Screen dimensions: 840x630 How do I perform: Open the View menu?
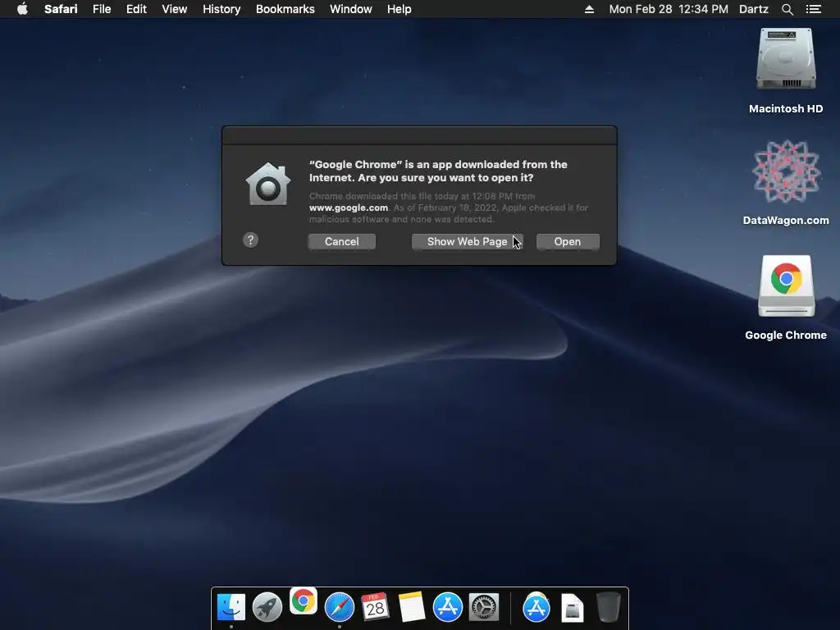coord(174,9)
